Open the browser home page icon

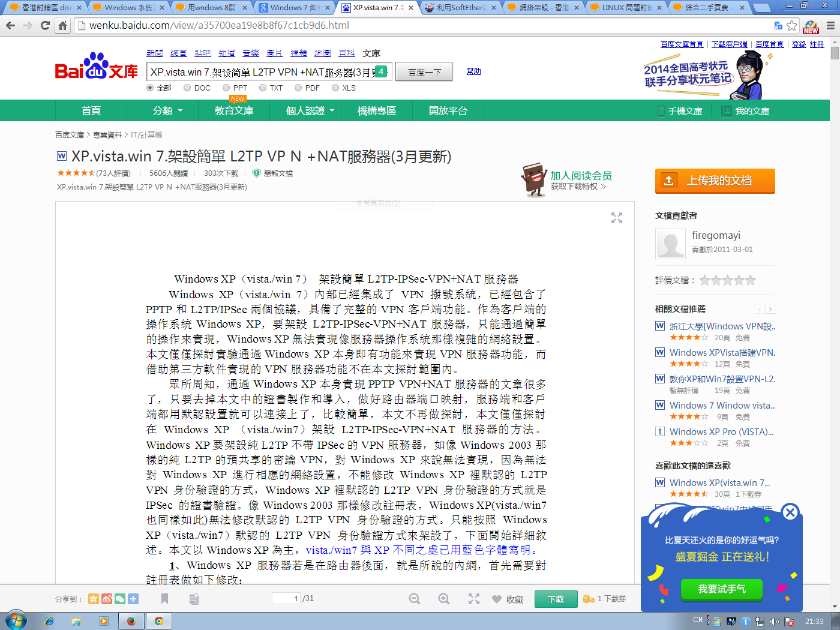(62, 26)
